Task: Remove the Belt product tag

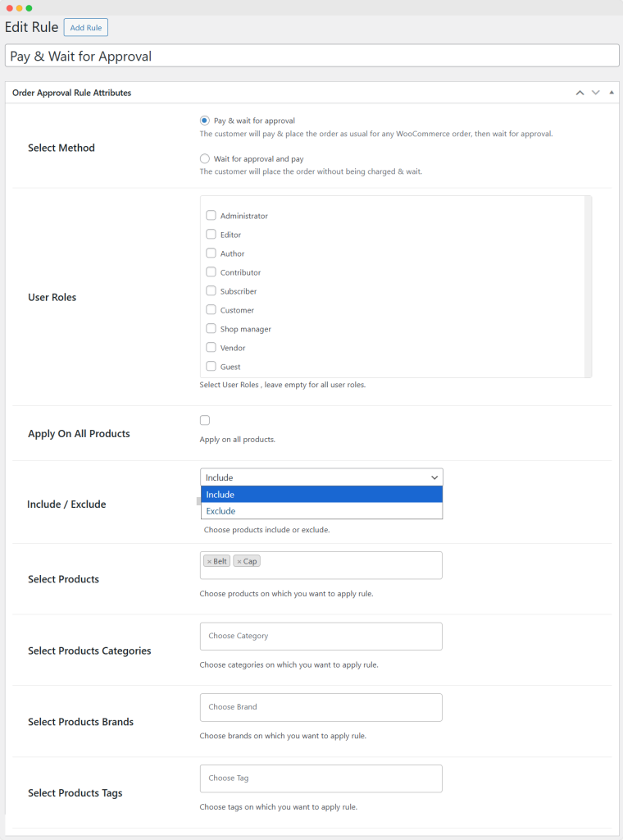Action: click(x=209, y=561)
